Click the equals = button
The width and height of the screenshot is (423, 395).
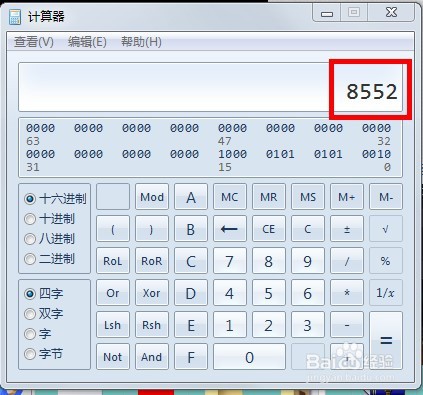click(x=386, y=341)
